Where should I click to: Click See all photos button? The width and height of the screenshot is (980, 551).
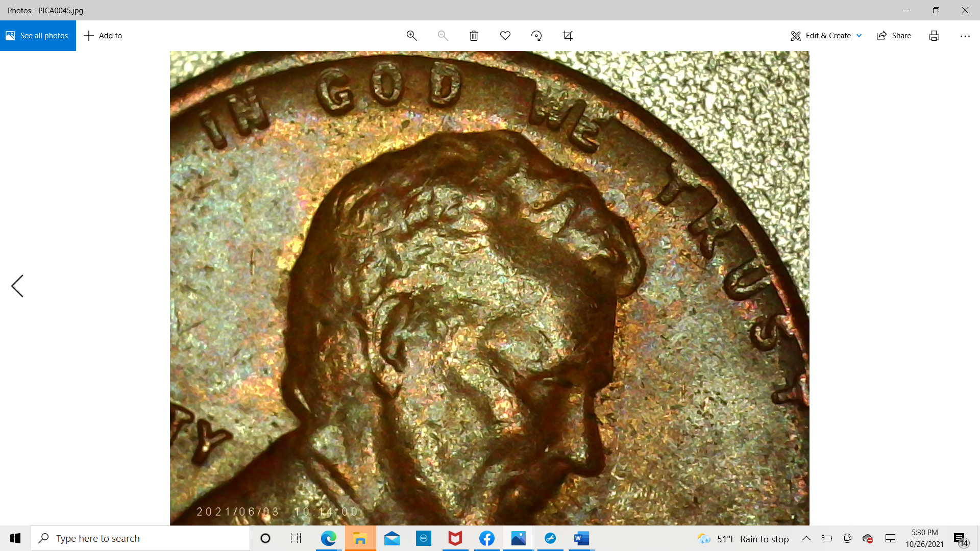(x=38, y=36)
